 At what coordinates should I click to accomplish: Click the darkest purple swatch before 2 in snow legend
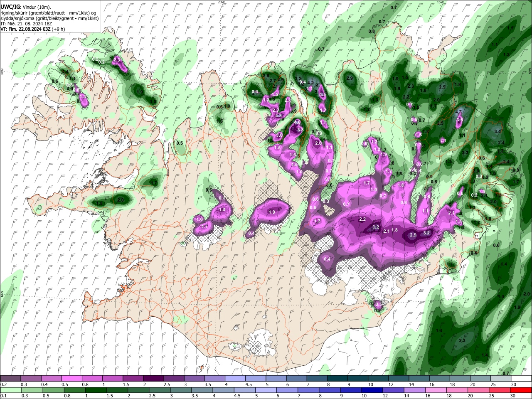click(x=153, y=379)
